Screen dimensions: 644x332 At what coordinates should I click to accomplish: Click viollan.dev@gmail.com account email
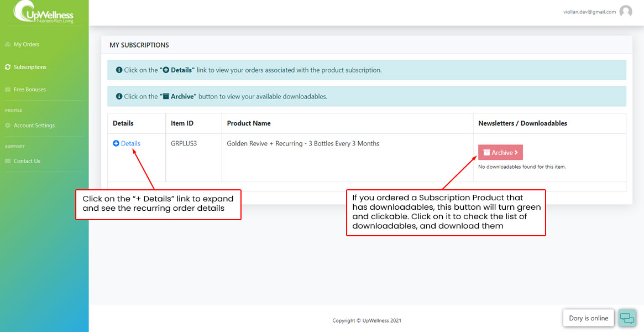pyautogui.click(x=589, y=12)
